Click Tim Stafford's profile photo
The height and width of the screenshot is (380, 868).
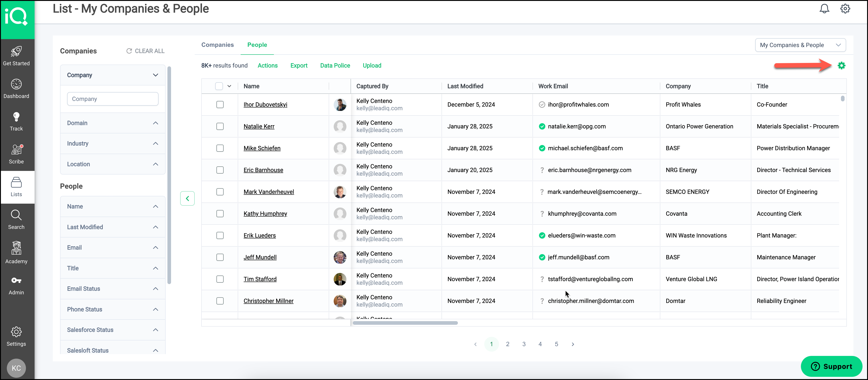pyautogui.click(x=340, y=279)
